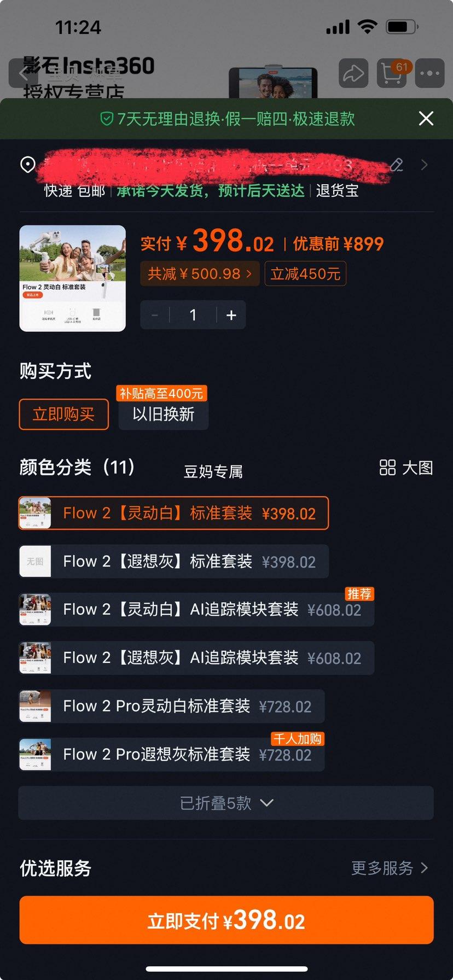Tap the share arrow icon
Image resolution: width=453 pixels, height=980 pixels.
353,73
